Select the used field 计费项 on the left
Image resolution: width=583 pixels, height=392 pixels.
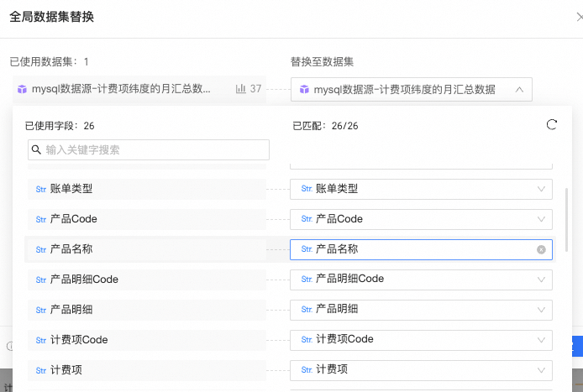(x=147, y=370)
